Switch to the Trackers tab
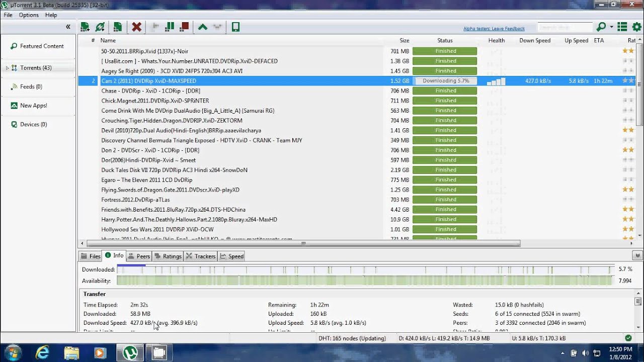Screen dimensions: 644x362 coord(200,256)
